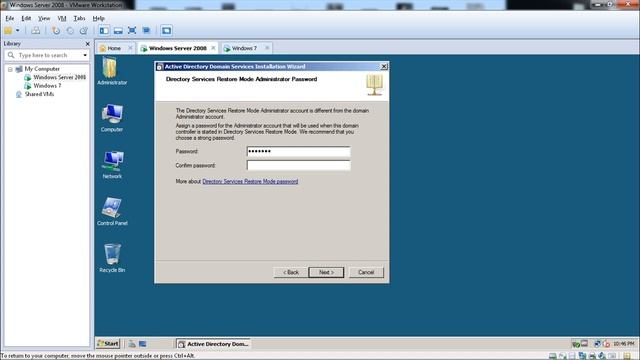640x360 pixels.
Task: Click the Active Directory taskbar button
Action: coord(213,344)
